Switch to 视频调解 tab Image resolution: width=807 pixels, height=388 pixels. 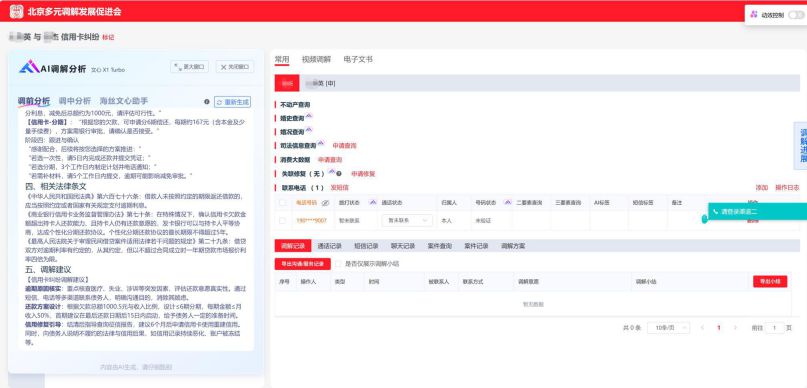[x=316, y=59]
